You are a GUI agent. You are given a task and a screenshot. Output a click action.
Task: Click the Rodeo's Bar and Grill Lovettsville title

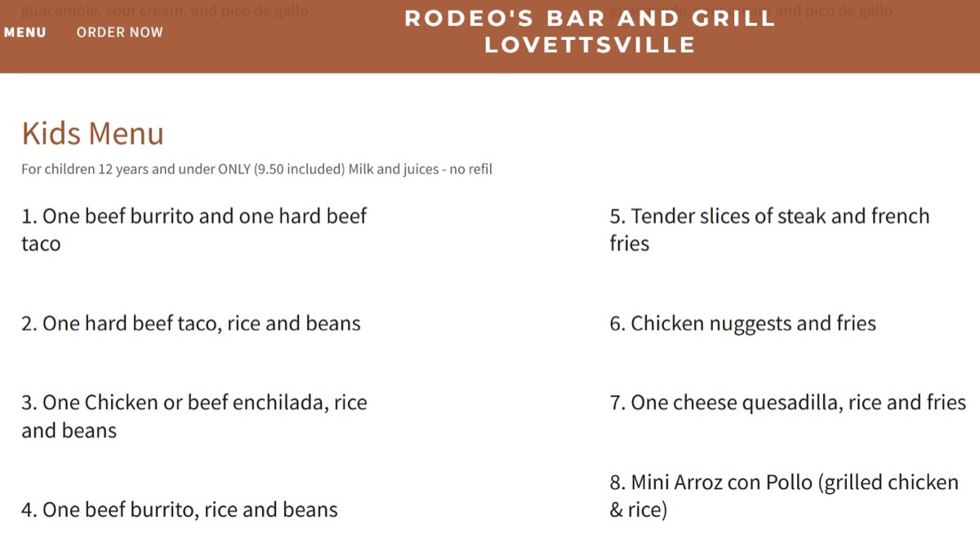[x=590, y=31]
